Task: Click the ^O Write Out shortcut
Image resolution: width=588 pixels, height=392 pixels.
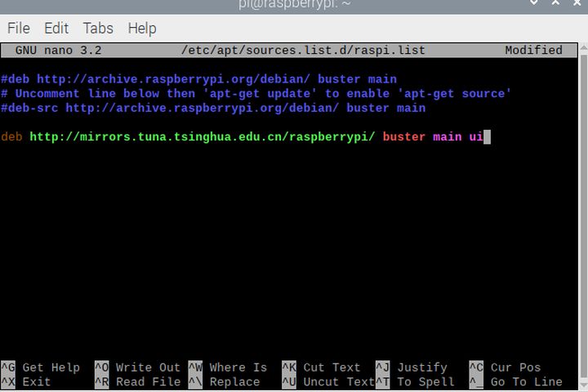Action: pyautogui.click(x=137, y=367)
